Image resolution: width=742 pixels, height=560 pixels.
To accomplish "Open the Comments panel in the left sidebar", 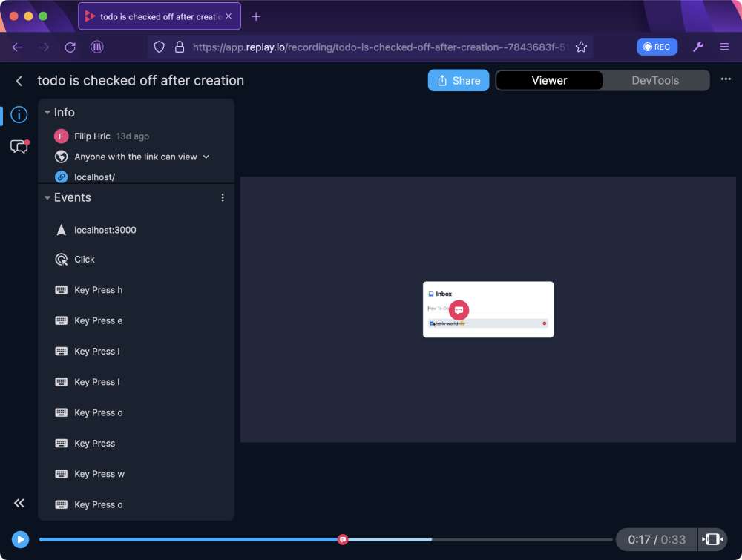I will point(19,146).
